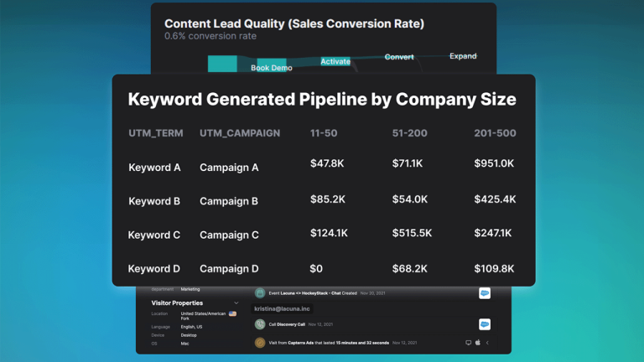Screen dimensions: 644x362
Task: Click the 201-500 company size column header
Action: [495, 133]
